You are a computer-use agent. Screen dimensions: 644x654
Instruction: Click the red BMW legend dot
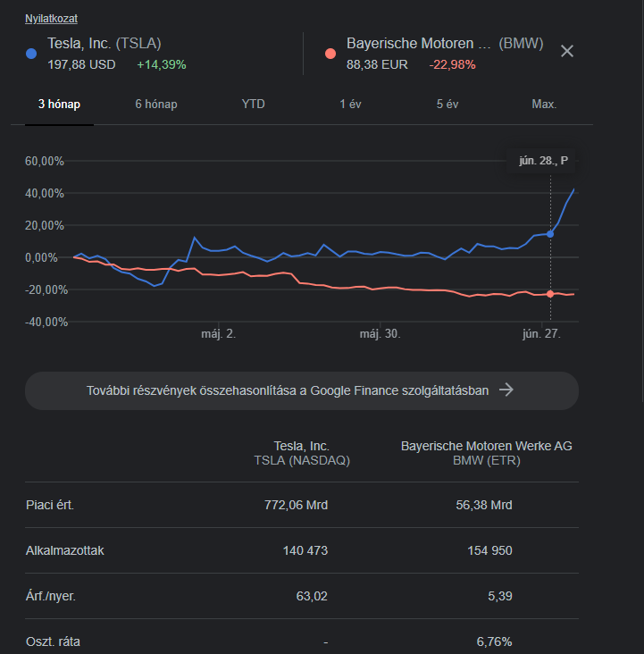point(330,54)
